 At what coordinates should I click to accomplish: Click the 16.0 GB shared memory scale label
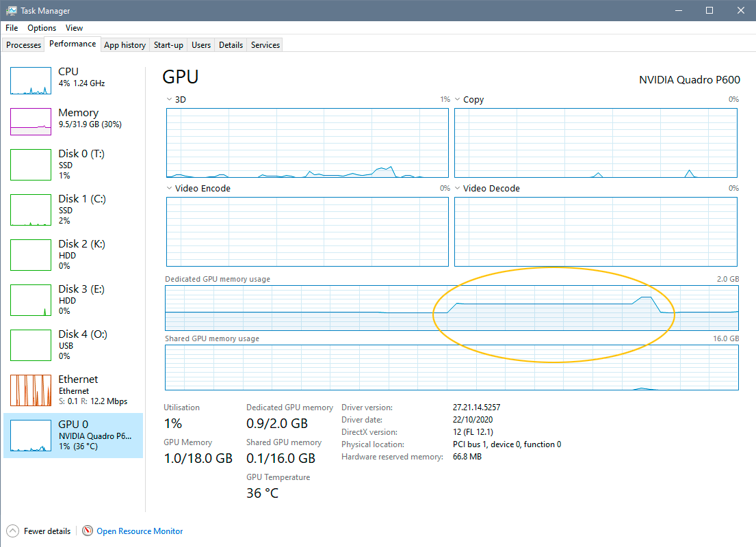coord(726,338)
